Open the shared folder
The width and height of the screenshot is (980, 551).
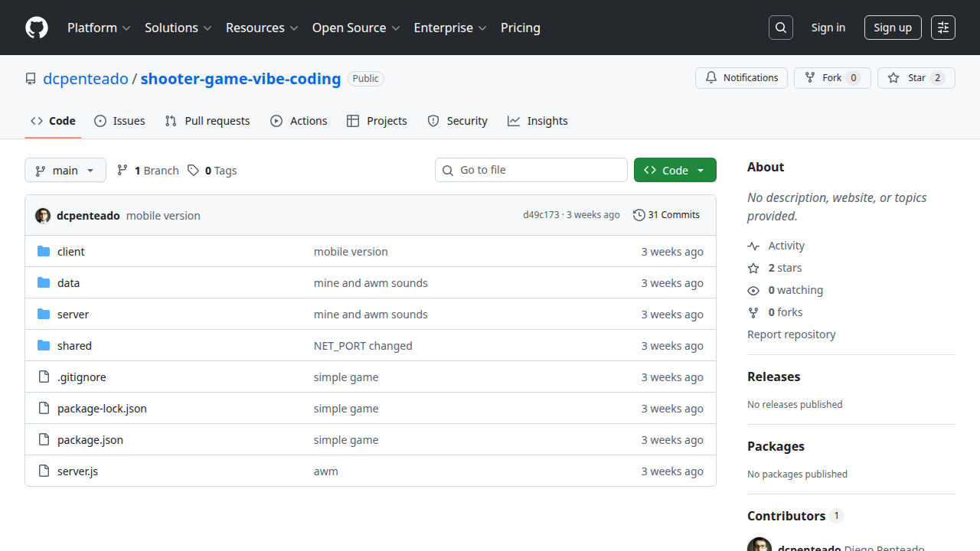[74, 346]
